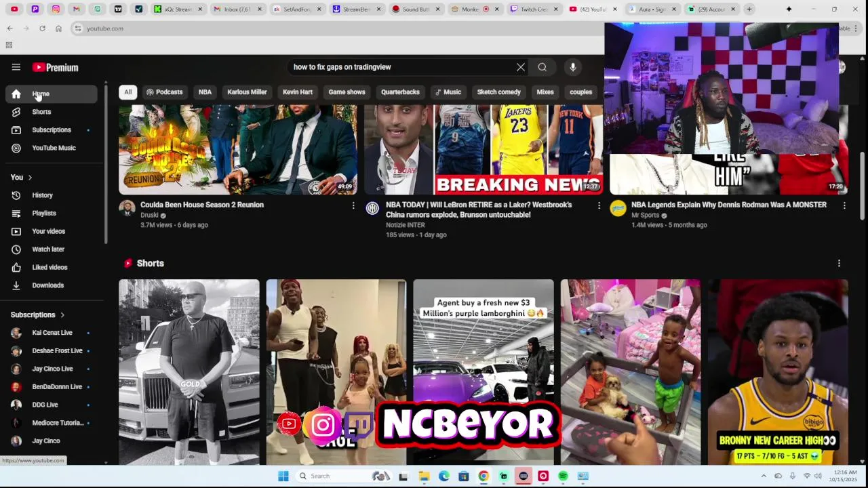
Task: Switch to the Sound Buttons tab
Action: tap(414, 9)
